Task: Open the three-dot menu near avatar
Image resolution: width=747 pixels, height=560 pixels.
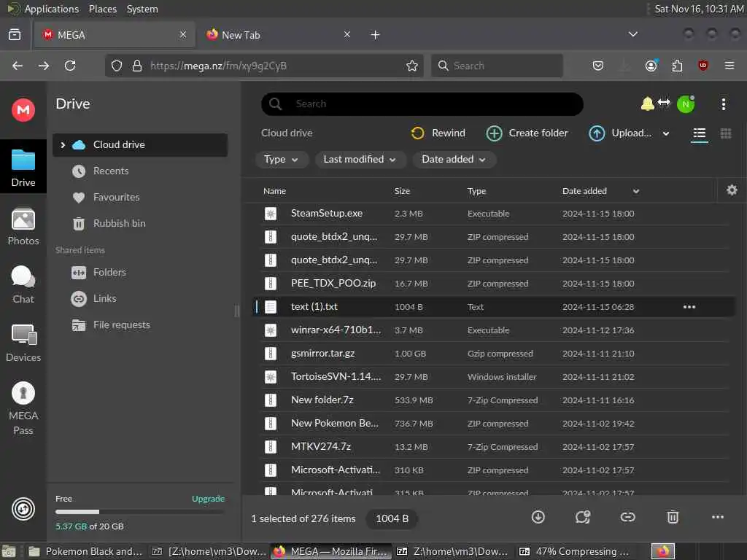Action: (x=723, y=104)
